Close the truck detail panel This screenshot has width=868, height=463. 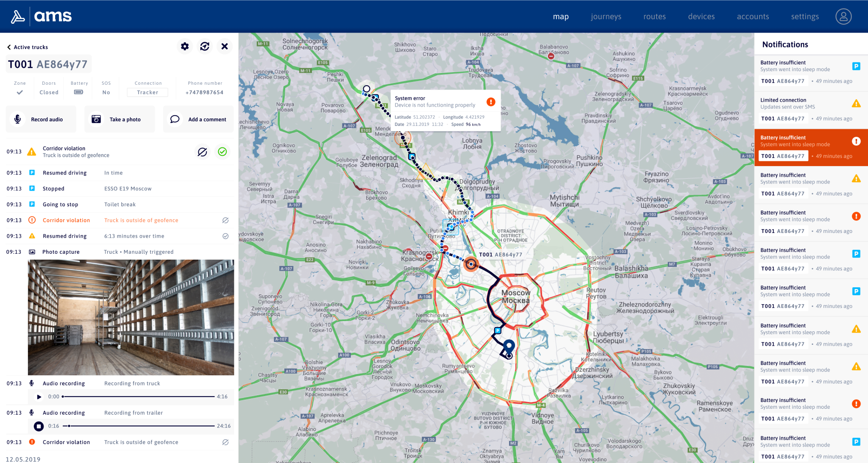click(x=225, y=47)
